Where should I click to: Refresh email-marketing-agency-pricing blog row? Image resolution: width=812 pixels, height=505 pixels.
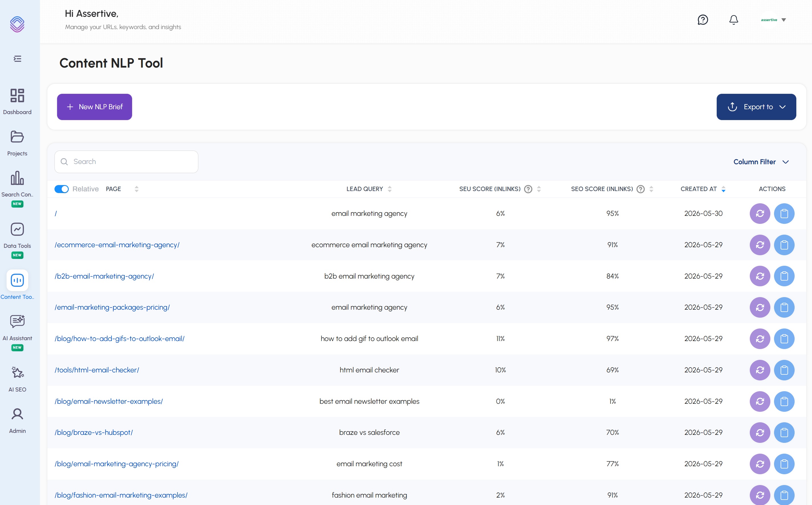[760, 464]
